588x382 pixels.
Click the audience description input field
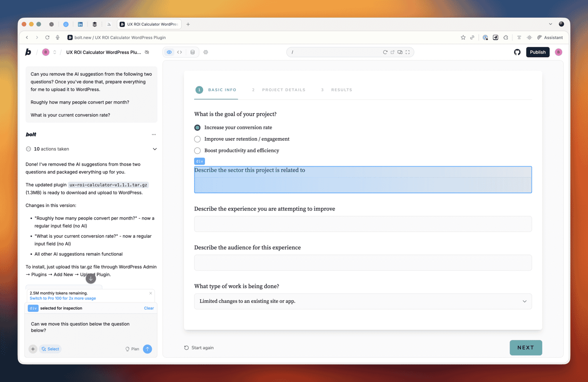363,263
